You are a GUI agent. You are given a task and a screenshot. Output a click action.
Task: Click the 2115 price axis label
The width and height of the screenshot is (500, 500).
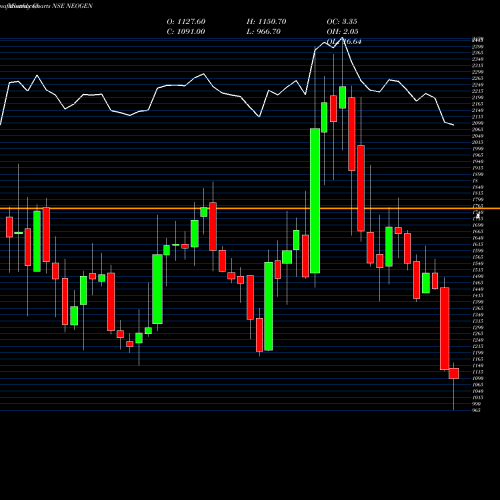point(478,117)
